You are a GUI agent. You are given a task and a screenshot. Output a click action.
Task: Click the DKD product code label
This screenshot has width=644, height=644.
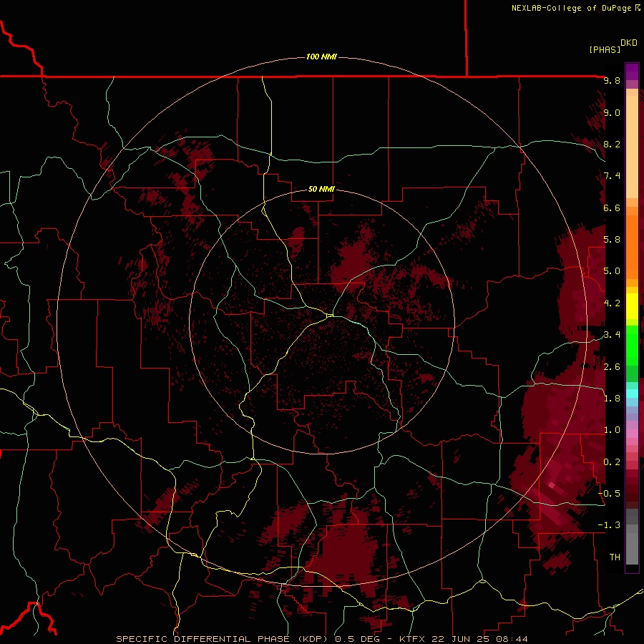(628, 43)
